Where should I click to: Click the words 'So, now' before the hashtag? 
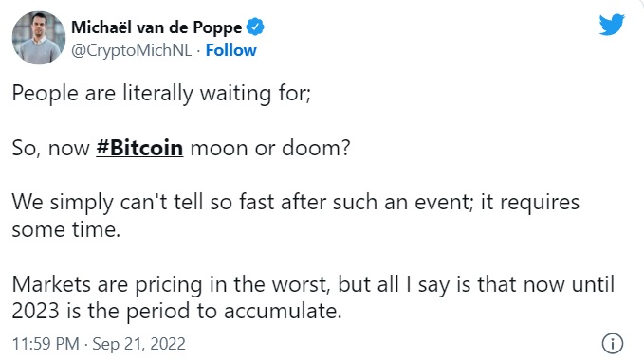pos(51,149)
